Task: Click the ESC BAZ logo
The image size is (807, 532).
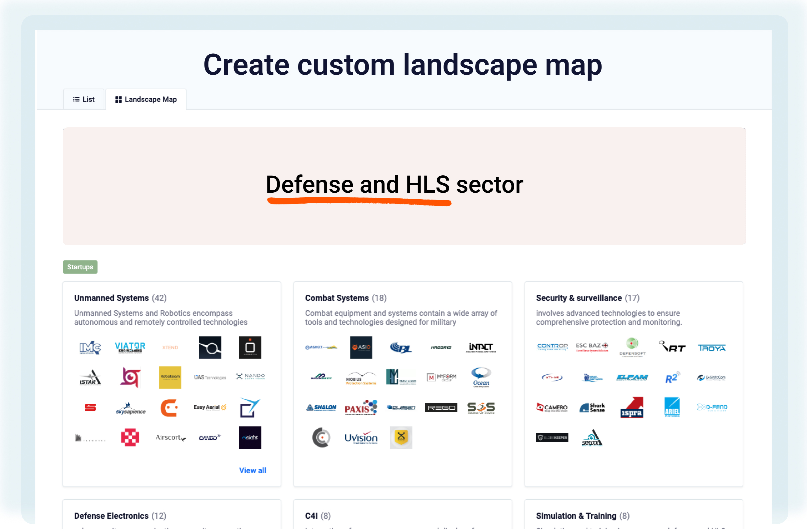Action: tap(592, 347)
